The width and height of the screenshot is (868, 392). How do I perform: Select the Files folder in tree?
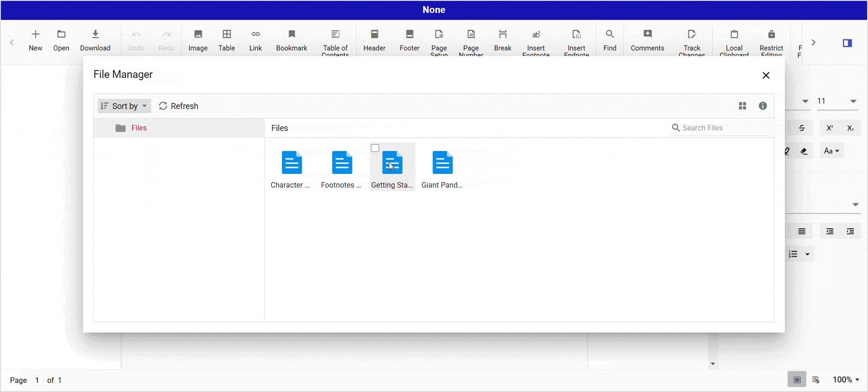click(x=139, y=128)
